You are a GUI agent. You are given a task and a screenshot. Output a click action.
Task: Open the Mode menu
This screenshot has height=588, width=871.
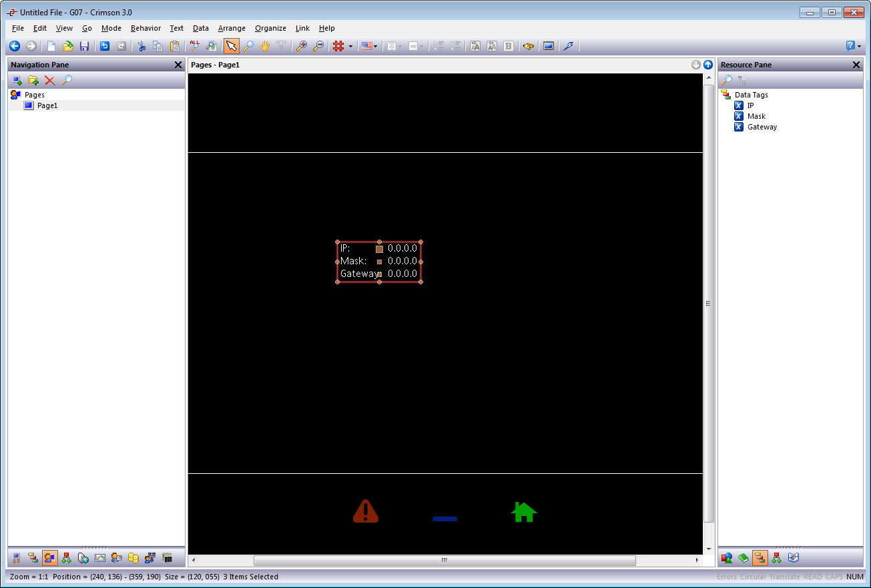pos(111,28)
